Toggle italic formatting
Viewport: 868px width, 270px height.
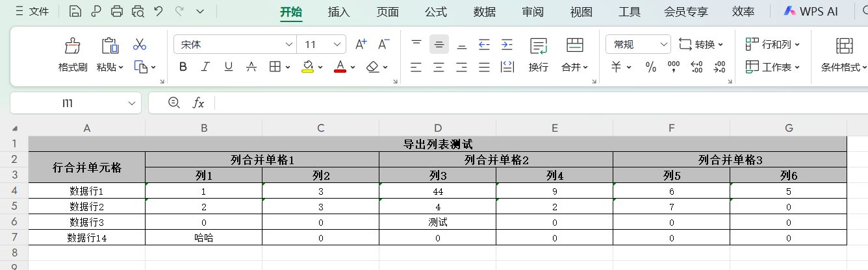coord(205,67)
